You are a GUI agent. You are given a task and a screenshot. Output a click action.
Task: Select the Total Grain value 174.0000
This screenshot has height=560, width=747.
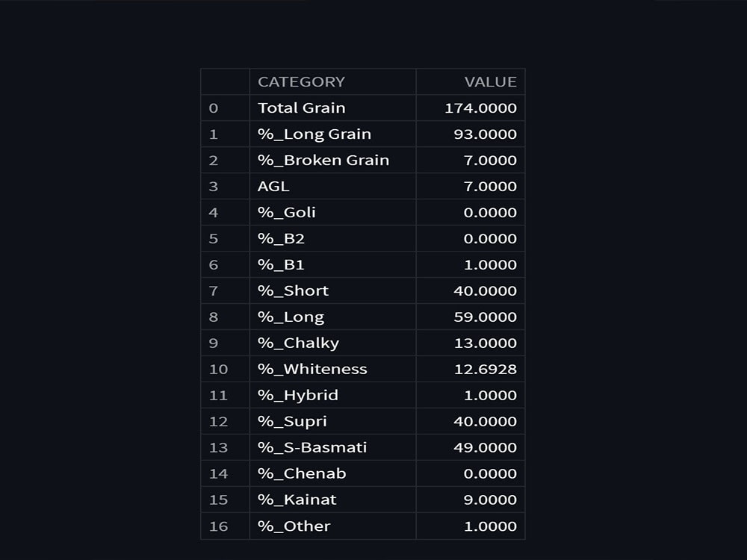pyautogui.click(x=480, y=108)
